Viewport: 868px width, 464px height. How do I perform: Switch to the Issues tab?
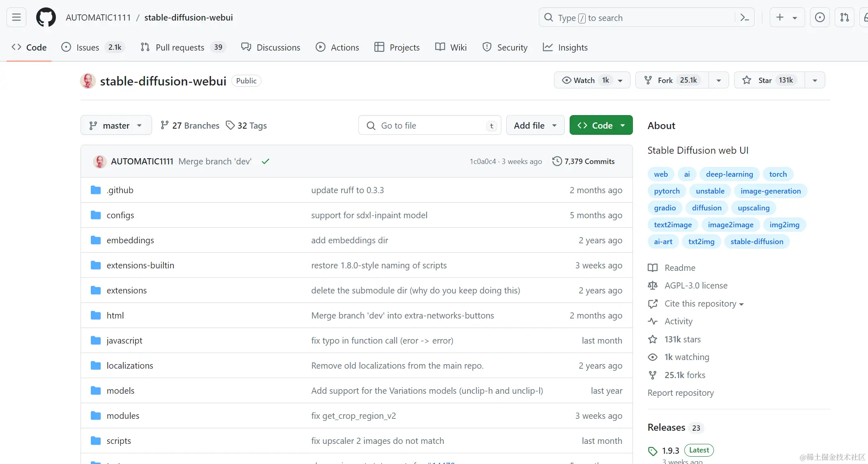click(x=93, y=47)
